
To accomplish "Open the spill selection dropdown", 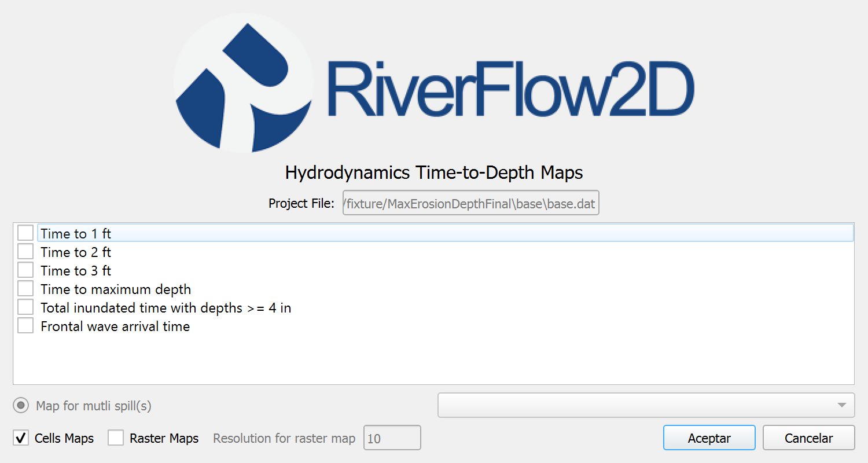I will click(x=646, y=405).
